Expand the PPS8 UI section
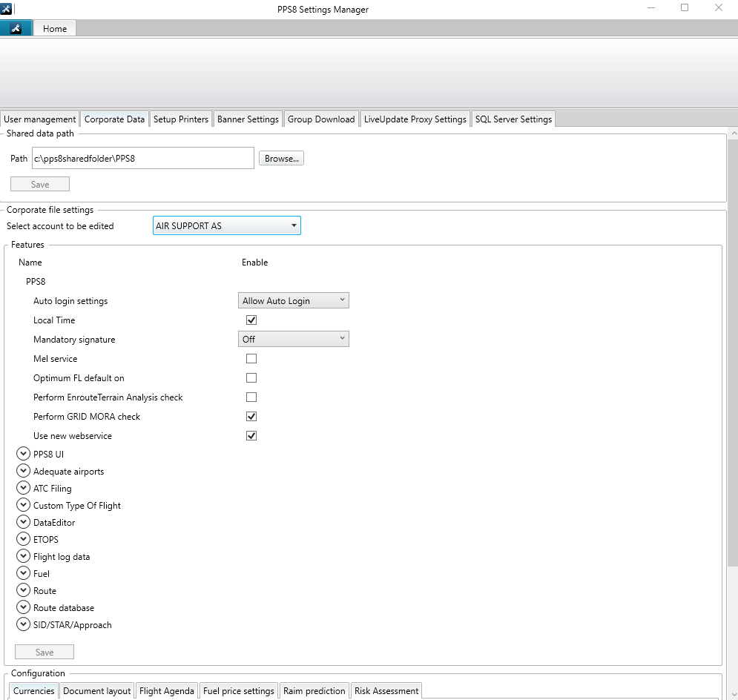The height and width of the screenshot is (700, 738). (23, 454)
